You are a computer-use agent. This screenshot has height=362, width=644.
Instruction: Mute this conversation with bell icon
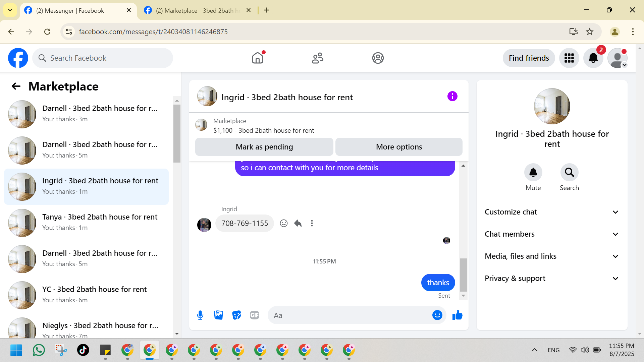533,172
